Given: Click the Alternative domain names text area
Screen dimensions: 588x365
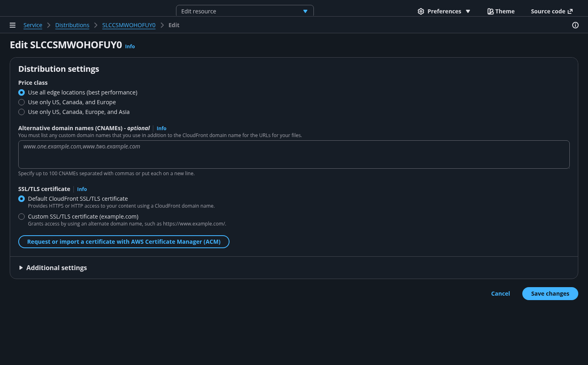Looking at the screenshot, I should (294, 155).
